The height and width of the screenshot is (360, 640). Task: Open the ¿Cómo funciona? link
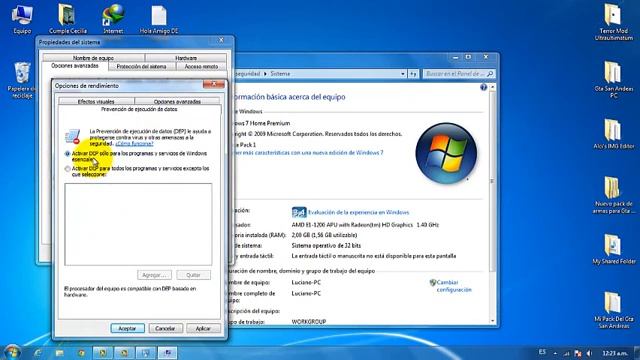(x=134, y=144)
